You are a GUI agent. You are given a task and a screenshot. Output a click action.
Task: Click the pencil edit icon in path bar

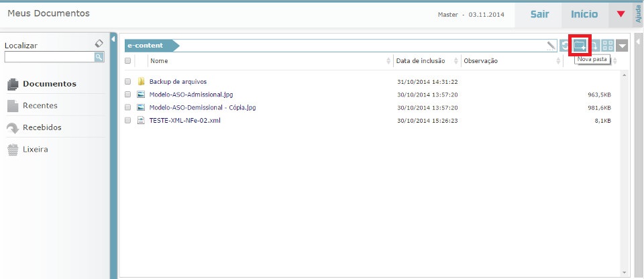point(551,46)
